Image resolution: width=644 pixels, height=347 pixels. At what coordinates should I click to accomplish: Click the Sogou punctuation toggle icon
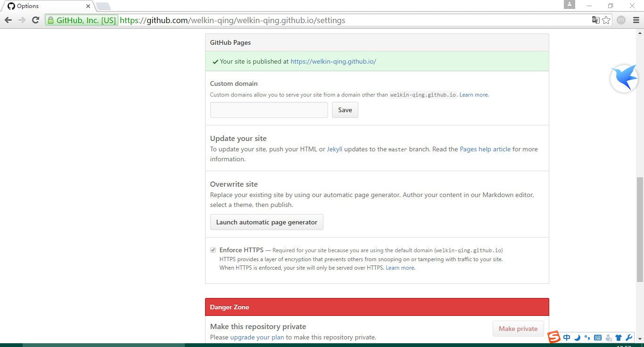pos(586,338)
